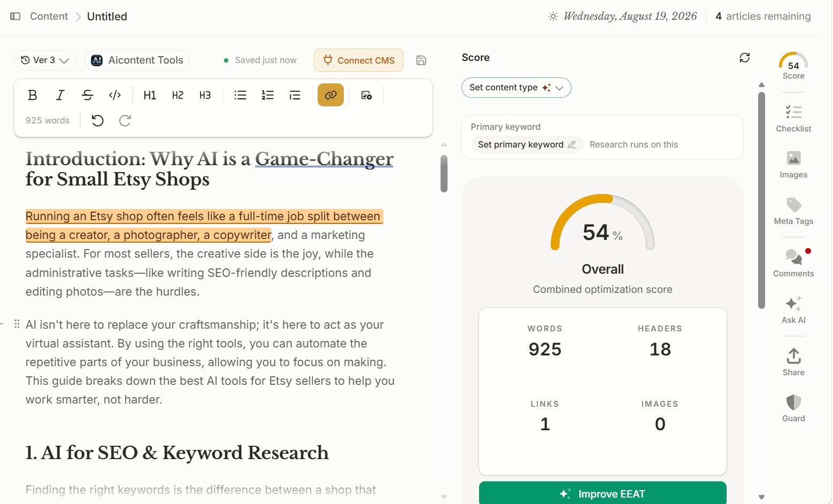The height and width of the screenshot is (504, 833).
Task: Open the Ask AI sidebar tab
Action: click(x=793, y=310)
